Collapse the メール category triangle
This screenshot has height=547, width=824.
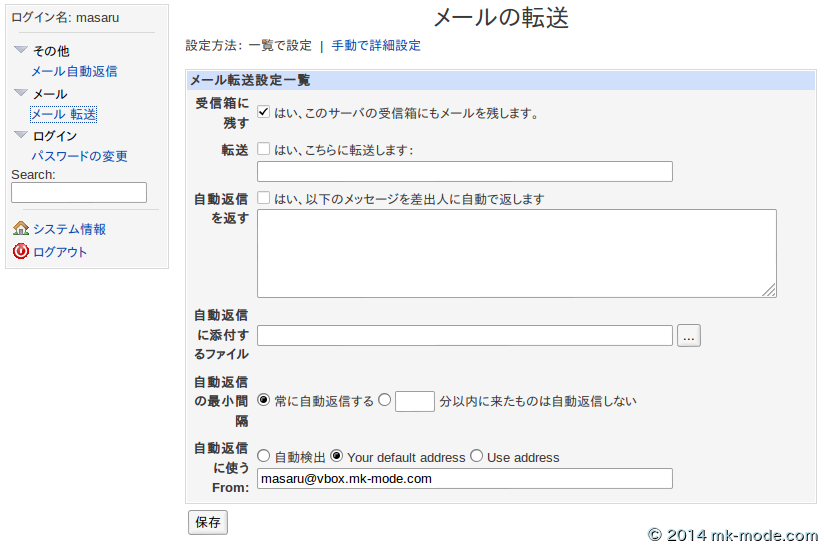20,93
